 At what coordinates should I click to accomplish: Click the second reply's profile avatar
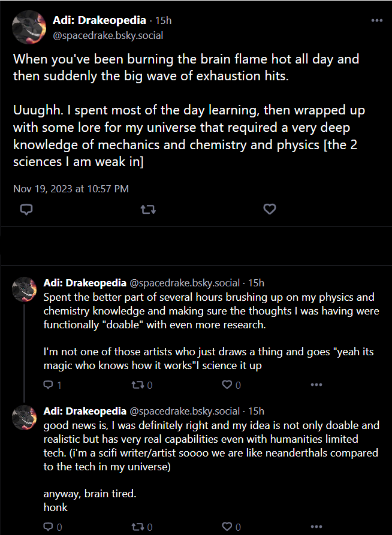point(24,418)
